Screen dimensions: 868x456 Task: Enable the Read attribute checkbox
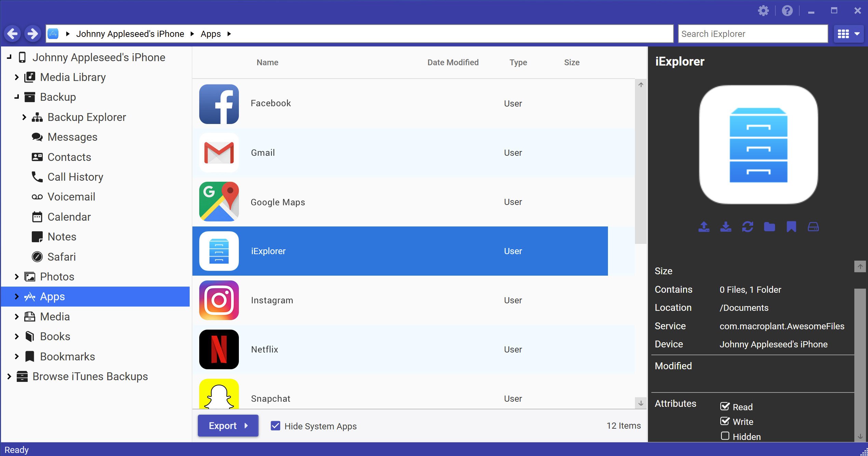point(725,407)
